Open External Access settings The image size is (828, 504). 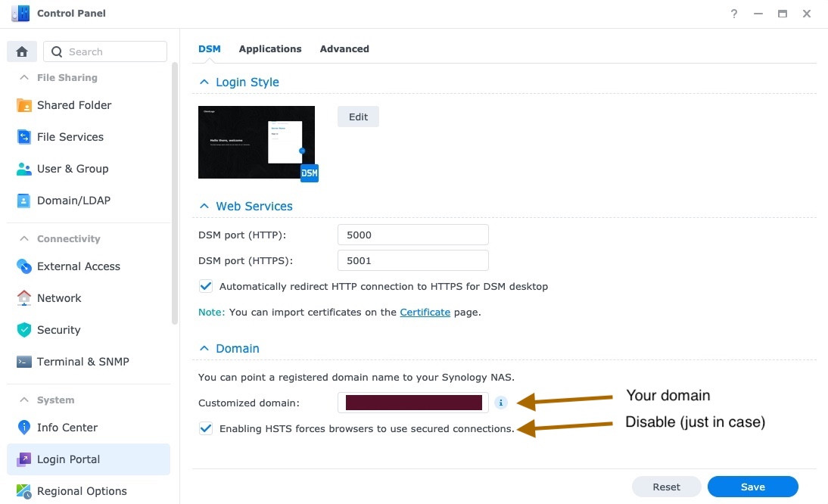[x=79, y=266]
